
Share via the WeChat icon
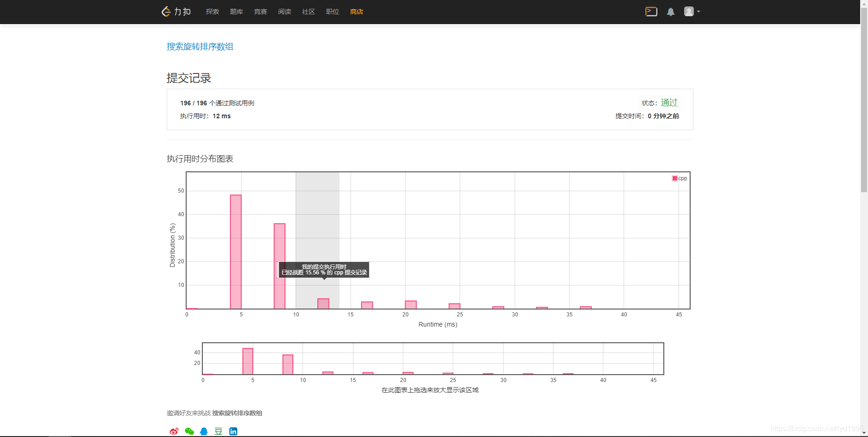[189, 431]
